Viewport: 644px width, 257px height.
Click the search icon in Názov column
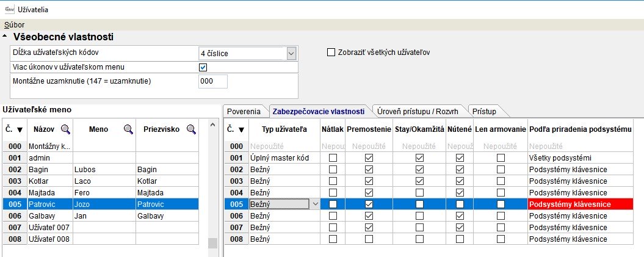point(65,129)
